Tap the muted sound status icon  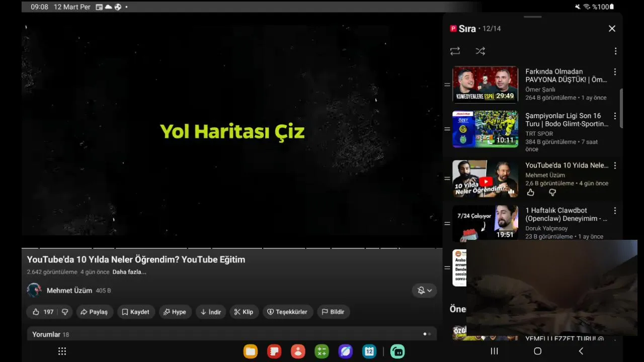tap(578, 7)
